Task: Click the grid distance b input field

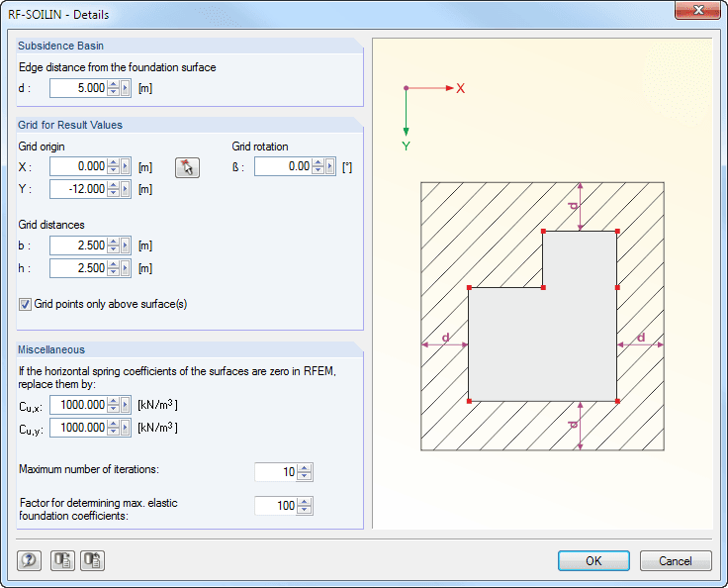Action: click(x=78, y=245)
